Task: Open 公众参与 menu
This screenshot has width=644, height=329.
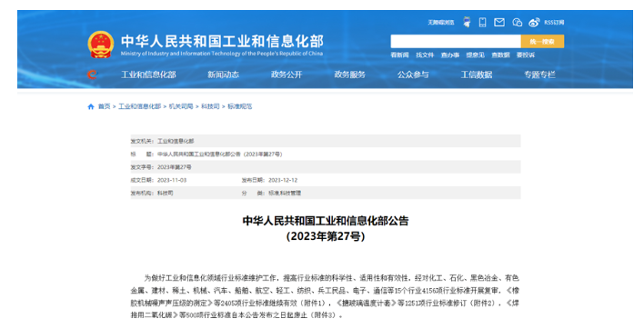Action: 413,75
